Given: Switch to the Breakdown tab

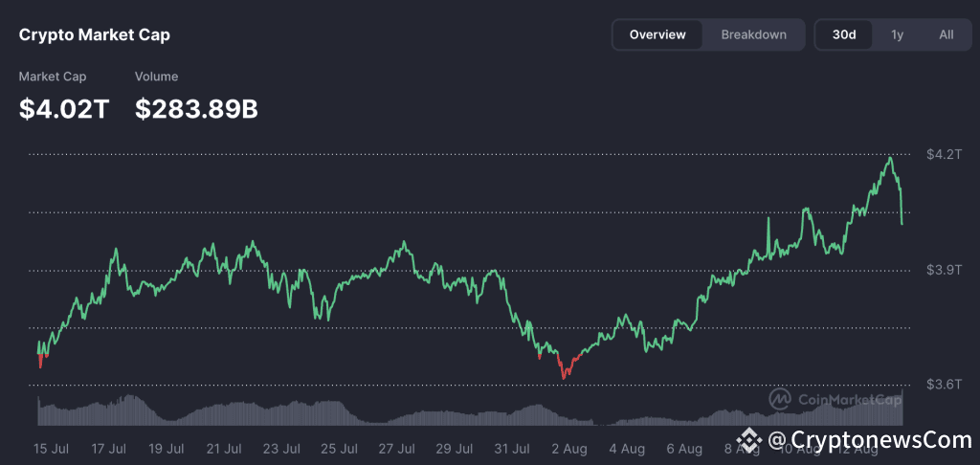Looking at the screenshot, I should [x=754, y=35].
